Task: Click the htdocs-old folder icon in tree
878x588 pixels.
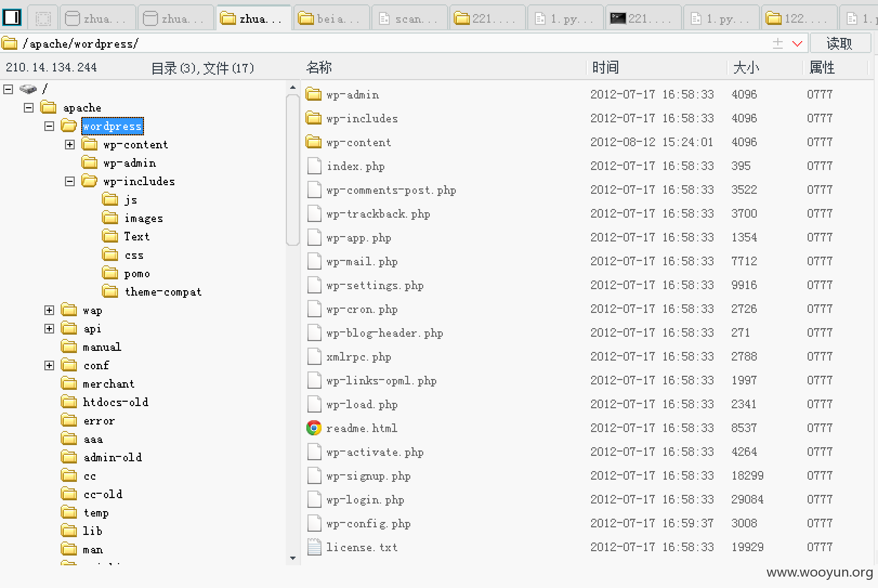Action: coord(69,402)
